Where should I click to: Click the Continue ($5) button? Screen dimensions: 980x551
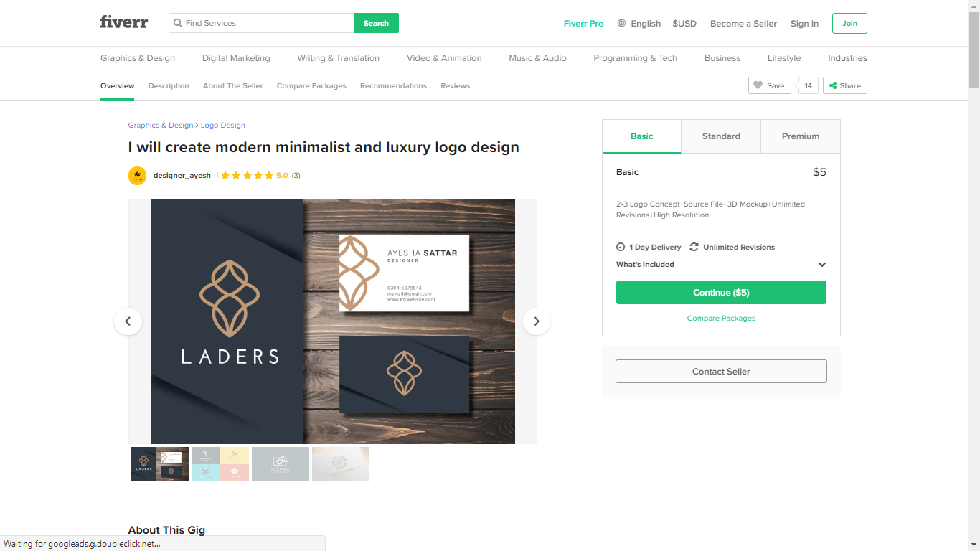coord(721,293)
